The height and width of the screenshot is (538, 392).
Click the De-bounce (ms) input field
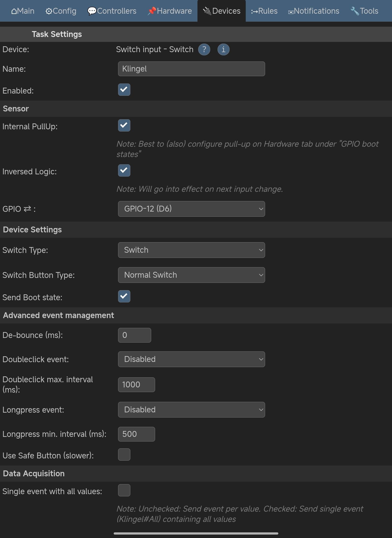(135, 335)
